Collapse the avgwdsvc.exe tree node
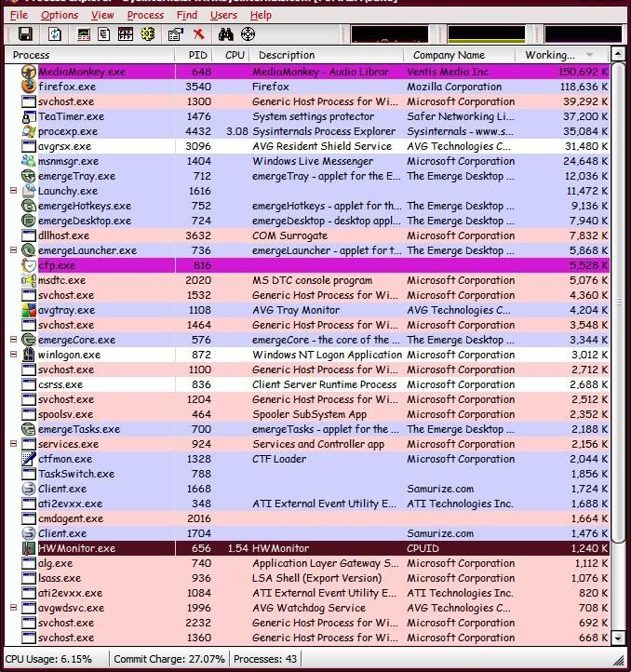The image size is (631, 672). [14, 608]
